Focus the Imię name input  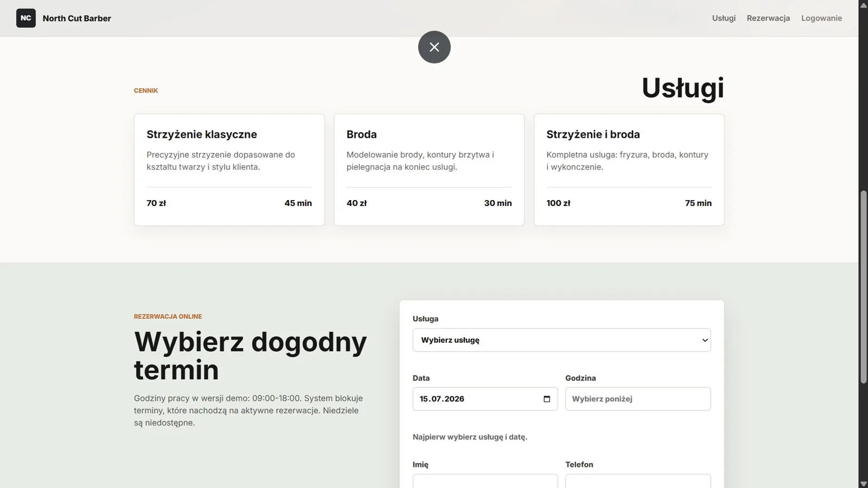[485, 481]
